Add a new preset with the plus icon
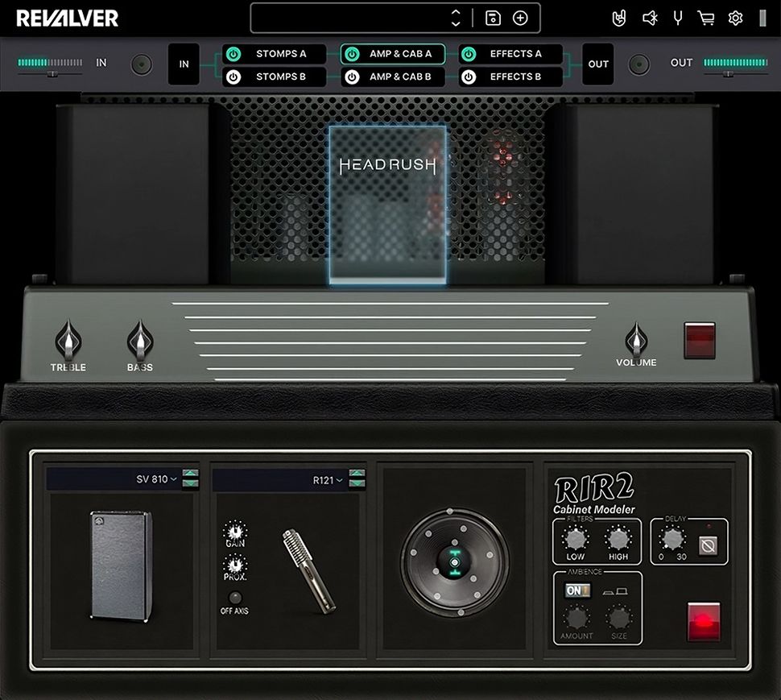Screen dimensions: 781x700 pos(520,17)
